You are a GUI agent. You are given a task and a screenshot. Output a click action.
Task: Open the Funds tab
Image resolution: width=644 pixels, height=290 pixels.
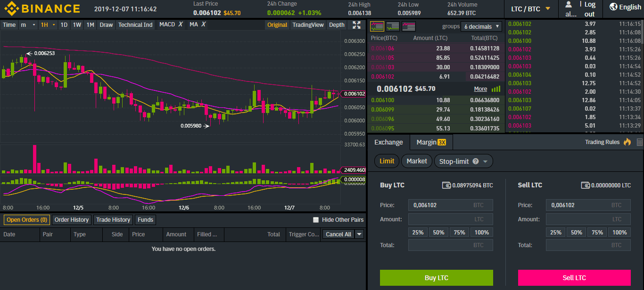145,220
